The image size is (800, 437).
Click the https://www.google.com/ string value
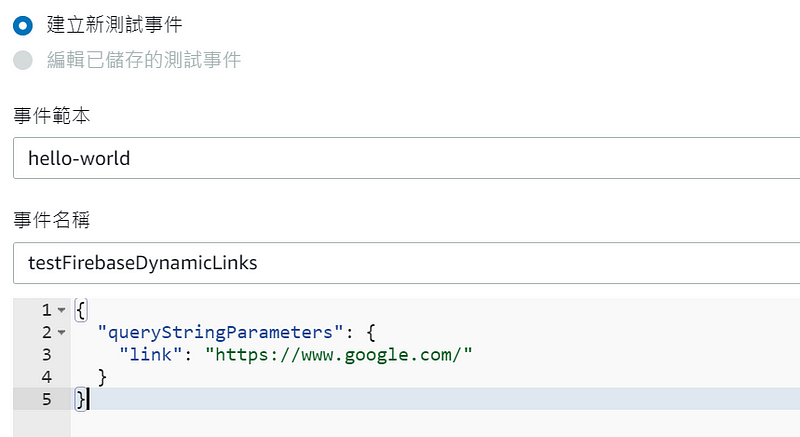click(339, 354)
